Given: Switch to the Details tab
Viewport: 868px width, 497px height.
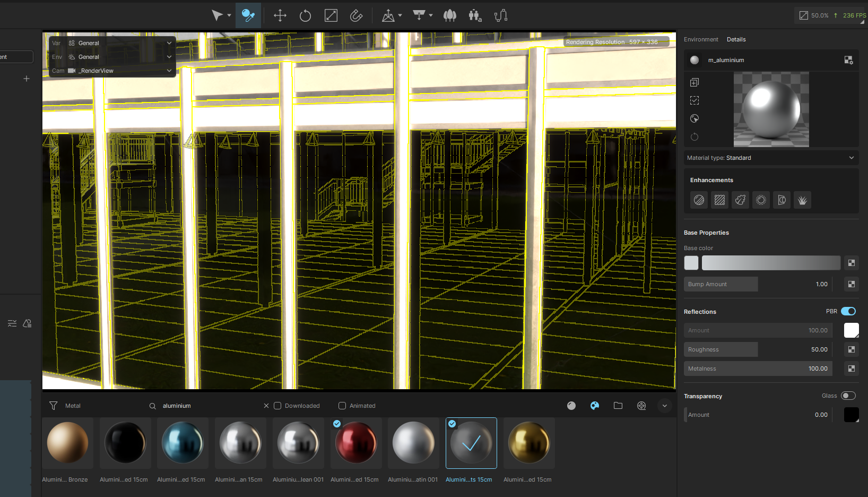Looking at the screenshot, I should pos(736,39).
